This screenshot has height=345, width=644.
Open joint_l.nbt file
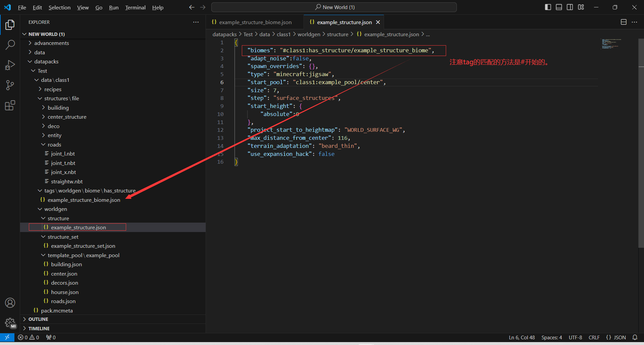pyautogui.click(x=113, y=154)
